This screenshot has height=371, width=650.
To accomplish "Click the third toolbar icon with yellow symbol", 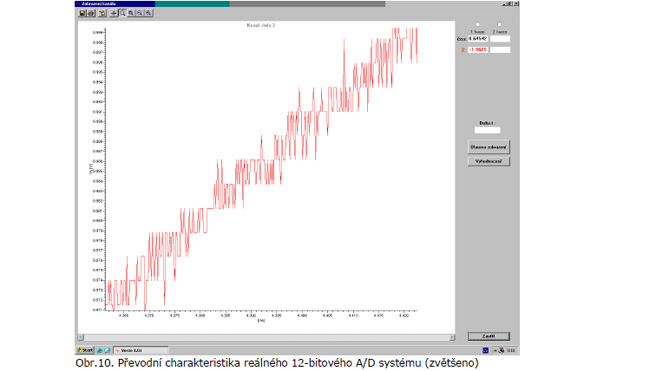I will [x=102, y=14].
